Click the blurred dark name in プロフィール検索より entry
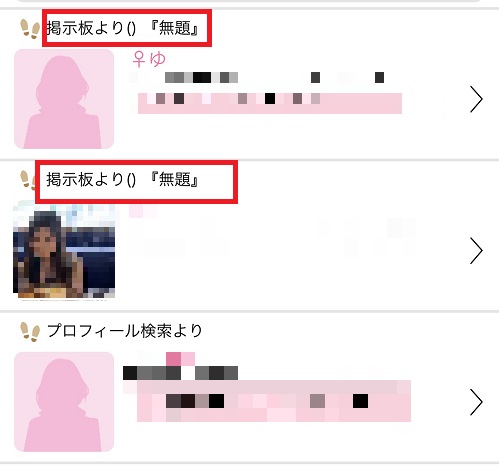The image size is (499, 475). click(x=180, y=373)
